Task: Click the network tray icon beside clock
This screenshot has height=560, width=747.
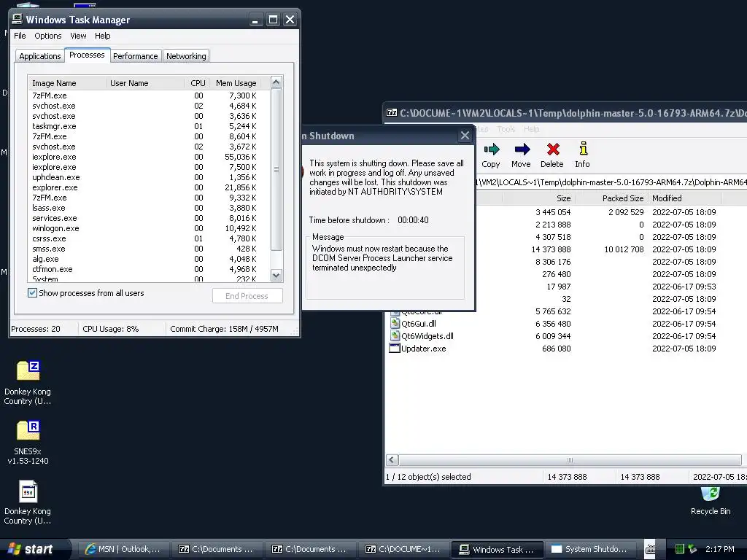Action: pyautogui.click(x=692, y=549)
